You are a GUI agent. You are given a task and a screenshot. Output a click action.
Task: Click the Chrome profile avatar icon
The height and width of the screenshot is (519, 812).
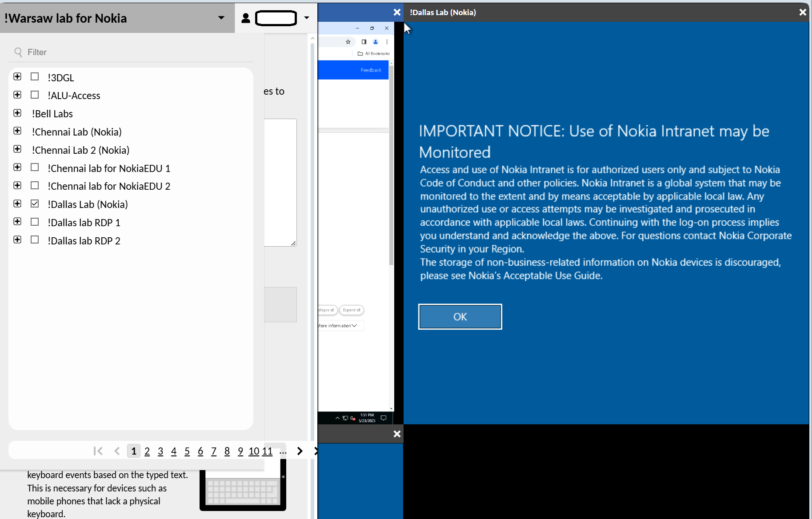376,42
